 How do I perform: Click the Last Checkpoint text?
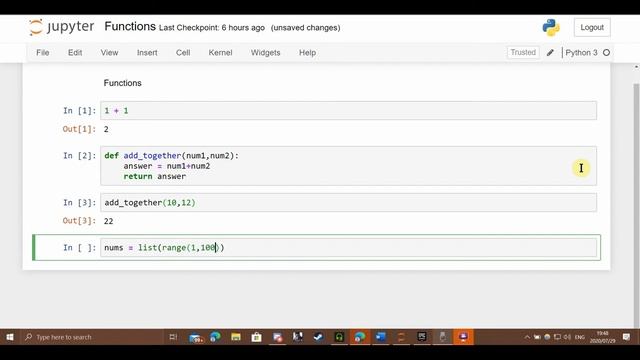(211, 28)
